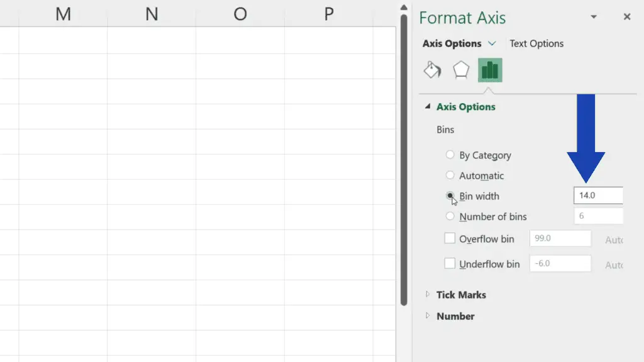Open the Effects pentagon tab
This screenshot has width=644, height=362.
click(x=461, y=70)
